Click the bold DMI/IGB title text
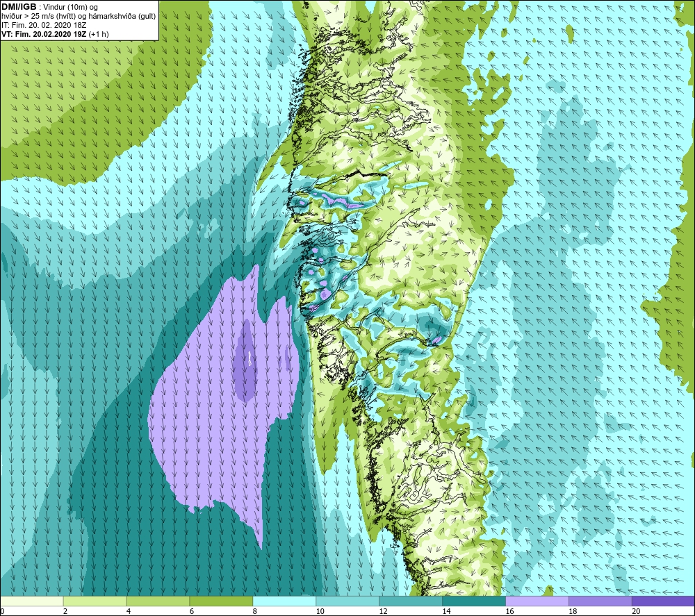 [x=19, y=7]
